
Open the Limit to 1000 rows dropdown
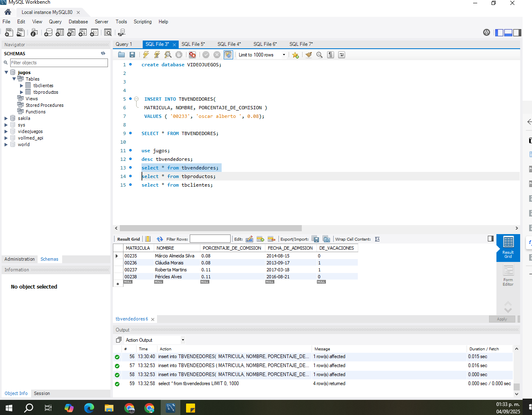click(x=284, y=55)
